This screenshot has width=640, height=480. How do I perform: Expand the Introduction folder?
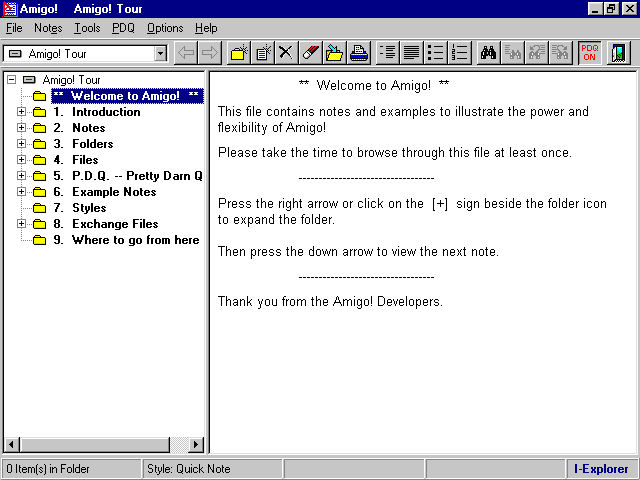[22, 112]
